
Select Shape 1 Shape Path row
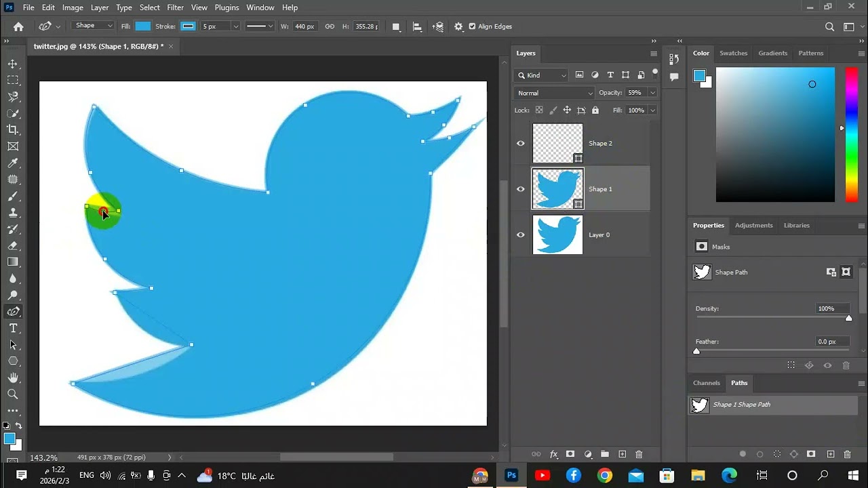(x=773, y=405)
